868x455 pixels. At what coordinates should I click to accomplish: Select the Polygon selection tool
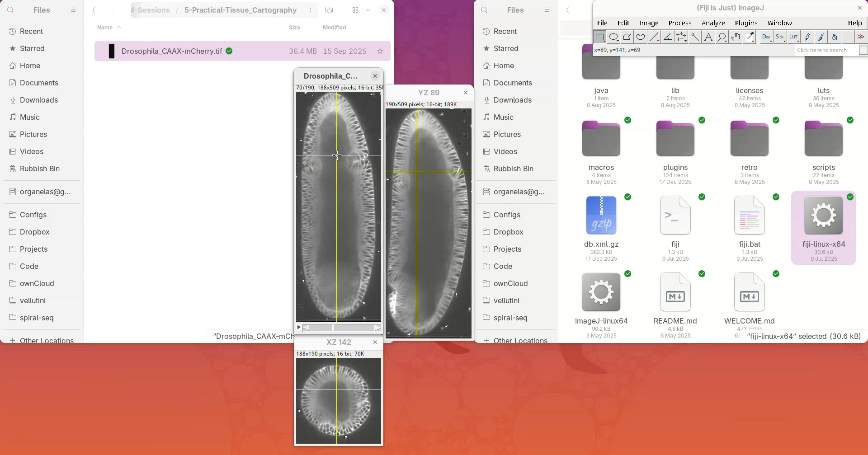click(627, 37)
